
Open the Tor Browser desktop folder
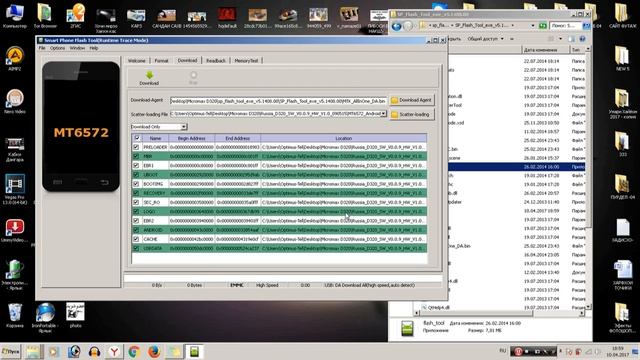click(45, 16)
